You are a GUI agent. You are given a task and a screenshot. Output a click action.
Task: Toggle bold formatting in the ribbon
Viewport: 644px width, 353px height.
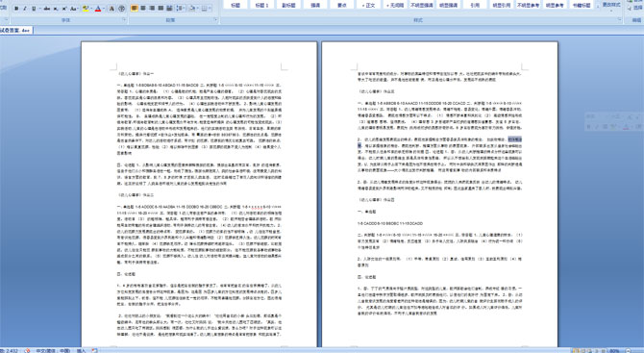(x=16, y=9)
